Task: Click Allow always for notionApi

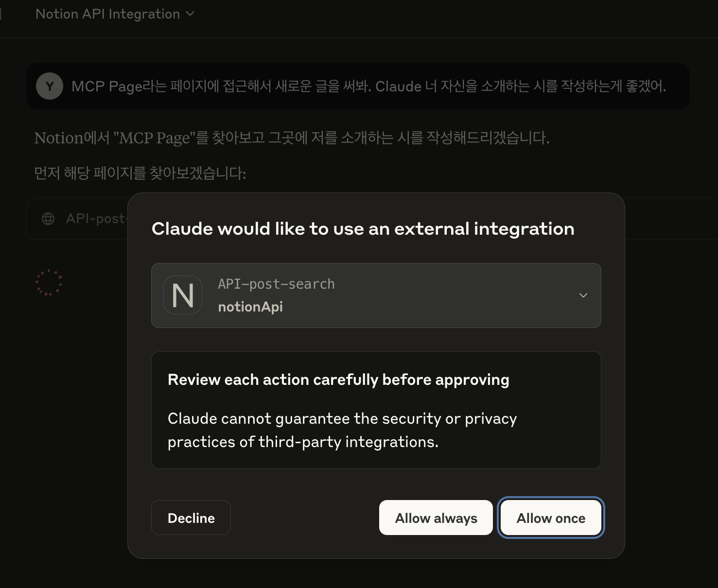Action: tap(435, 518)
